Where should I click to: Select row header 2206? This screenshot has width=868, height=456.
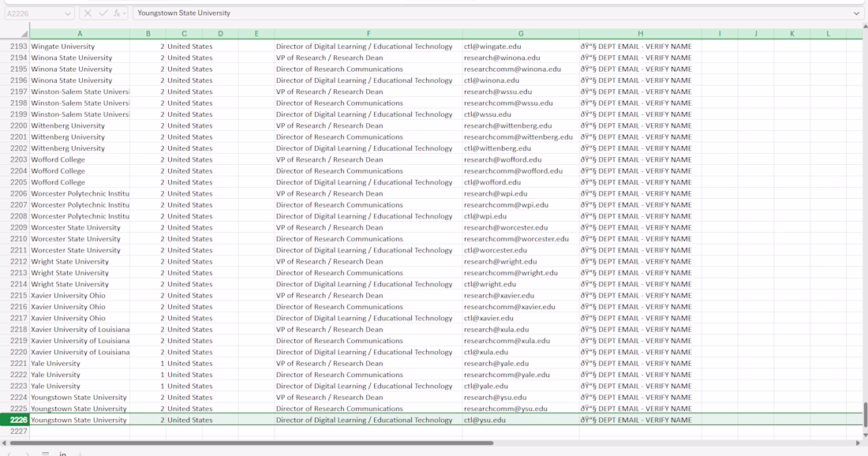pos(15,194)
